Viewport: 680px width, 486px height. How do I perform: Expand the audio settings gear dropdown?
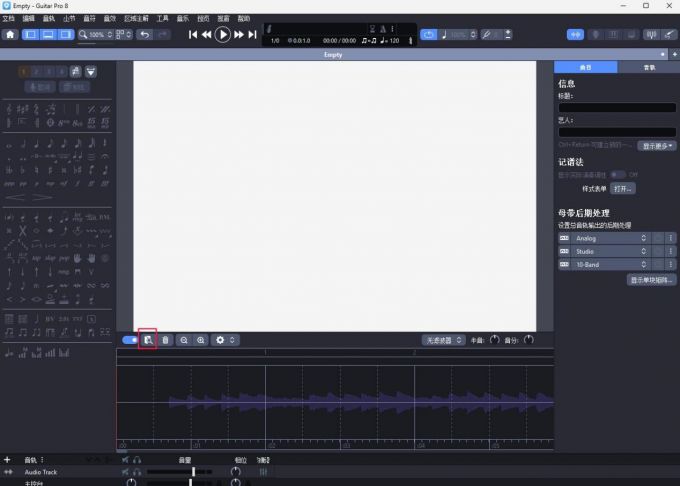point(226,340)
